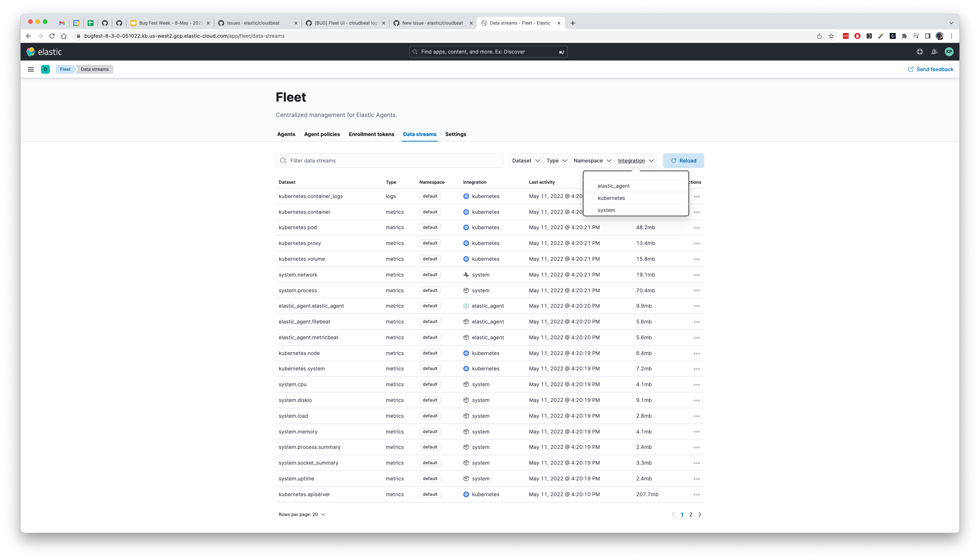The width and height of the screenshot is (980, 560).
Task: Open actions menu for kubernetes.pod row
Action: [696, 228]
